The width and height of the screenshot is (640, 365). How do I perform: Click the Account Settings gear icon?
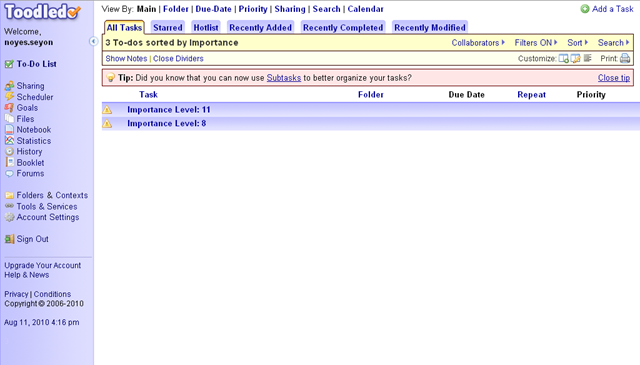tap(9, 217)
